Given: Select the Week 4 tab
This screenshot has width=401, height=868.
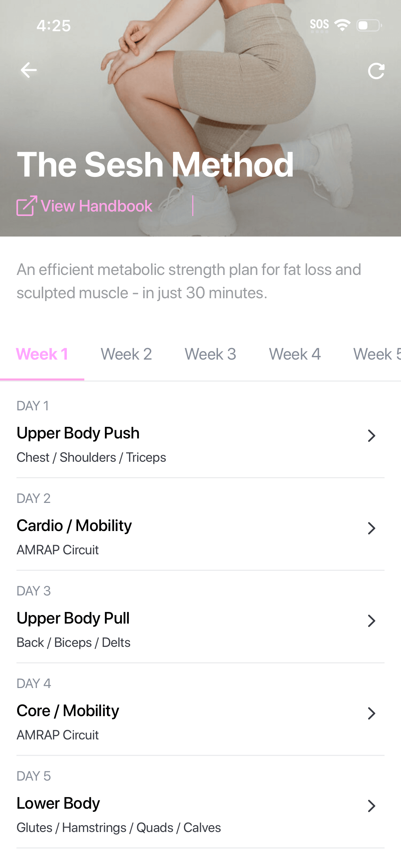Looking at the screenshot, I should coord(295,354).
